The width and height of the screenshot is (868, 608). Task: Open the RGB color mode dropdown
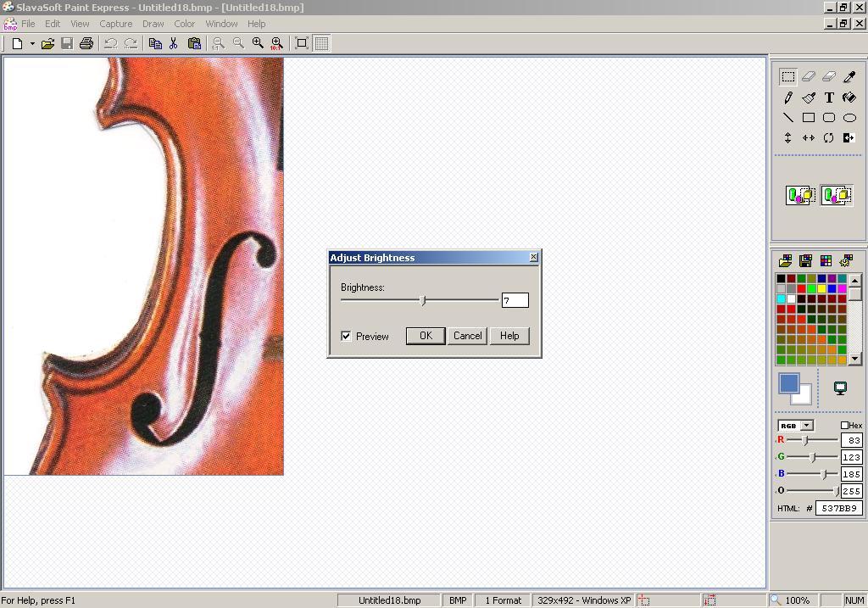pyautogui.click(x=804, y=425)
